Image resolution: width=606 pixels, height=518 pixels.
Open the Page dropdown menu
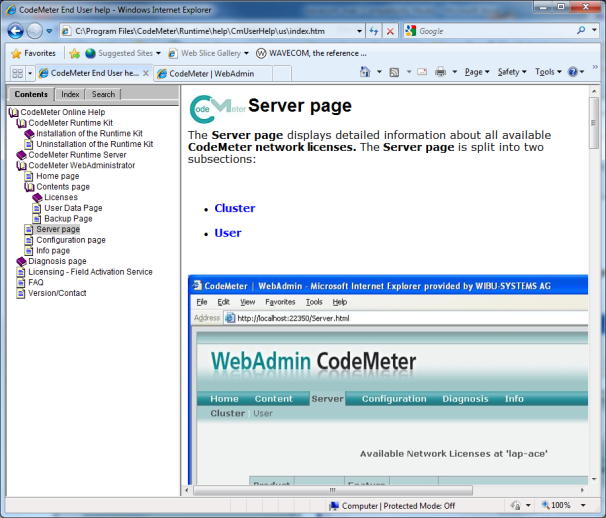[477, 72]
